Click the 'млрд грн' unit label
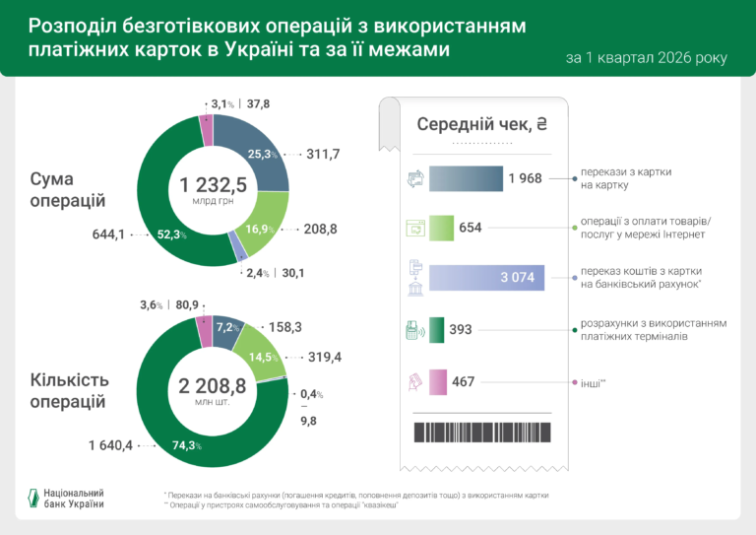 (x=213, y=201)
